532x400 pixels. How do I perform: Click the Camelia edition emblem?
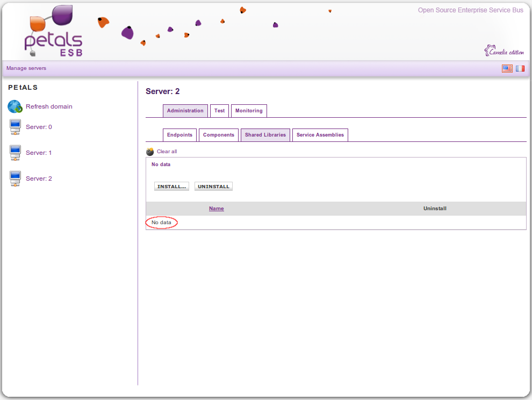pos(504,51)
